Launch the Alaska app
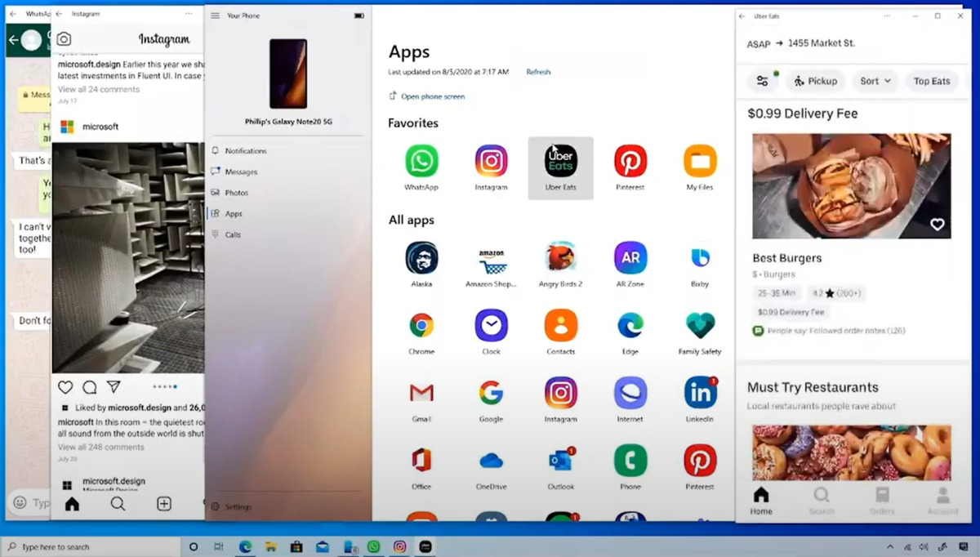This screenshot has height=557, width=980. 421,258
